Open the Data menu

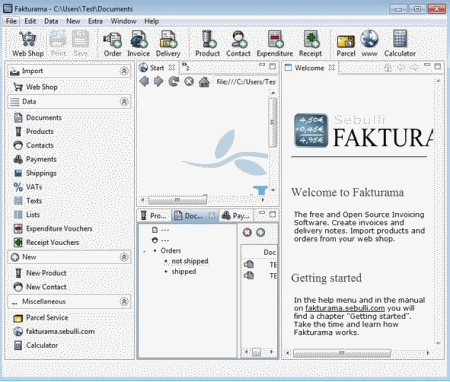51,21
